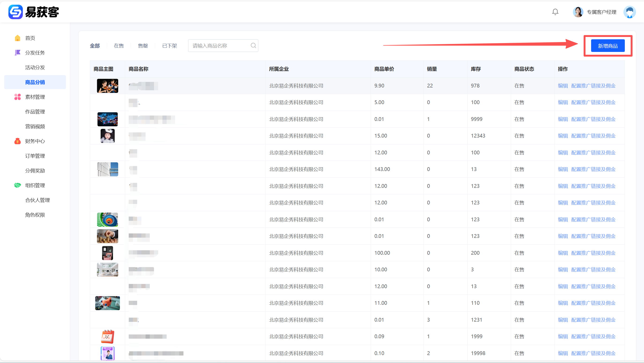
Task: Switch to the 在售 tab
Action: click(x=119, y=46)
